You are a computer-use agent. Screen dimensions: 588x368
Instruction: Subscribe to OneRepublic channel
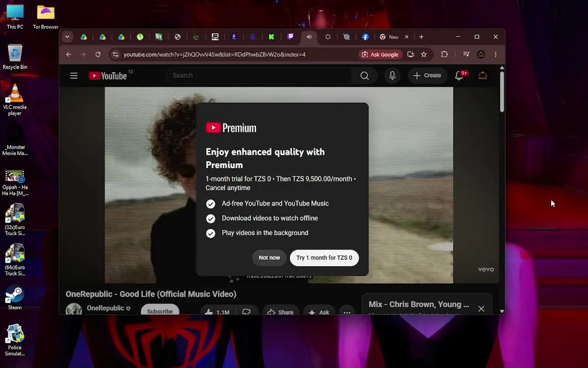(160, 309)
